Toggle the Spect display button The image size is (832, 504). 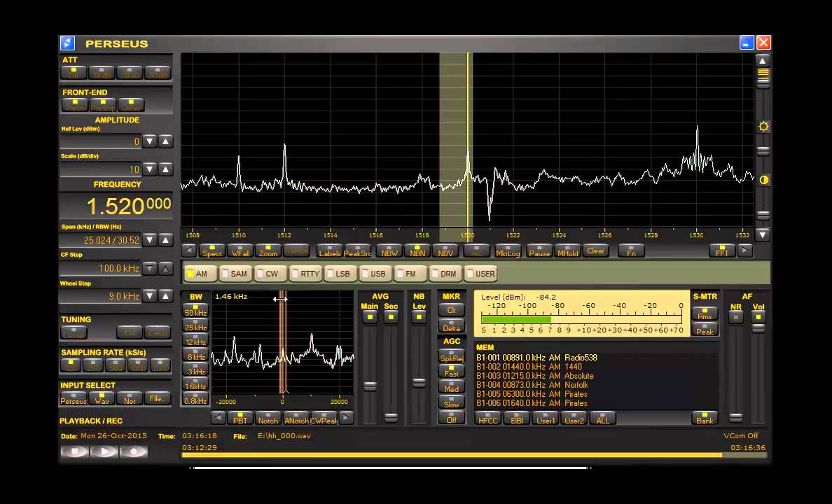(212, 251)
